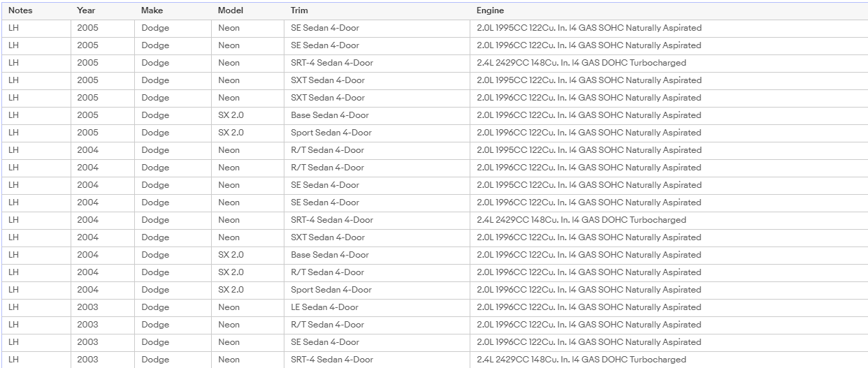Click 2003 SRT-4 turbocharged engine cell
Viewport: 868px width, 368px height.
669,360
